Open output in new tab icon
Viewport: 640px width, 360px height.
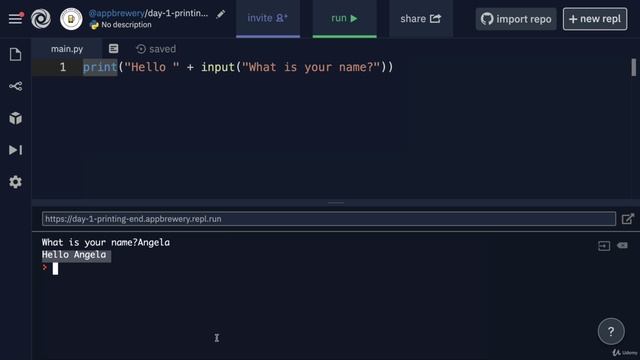pos(628,219)
